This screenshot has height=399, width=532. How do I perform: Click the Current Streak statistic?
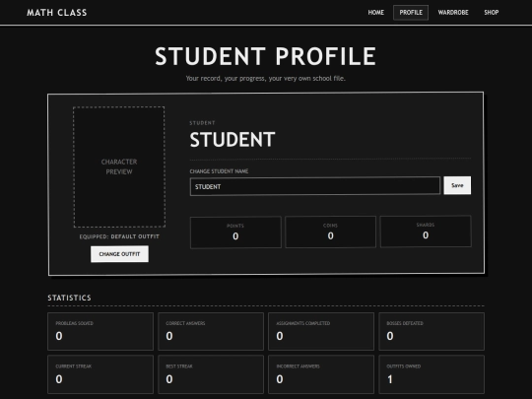[x=100, y=374]
